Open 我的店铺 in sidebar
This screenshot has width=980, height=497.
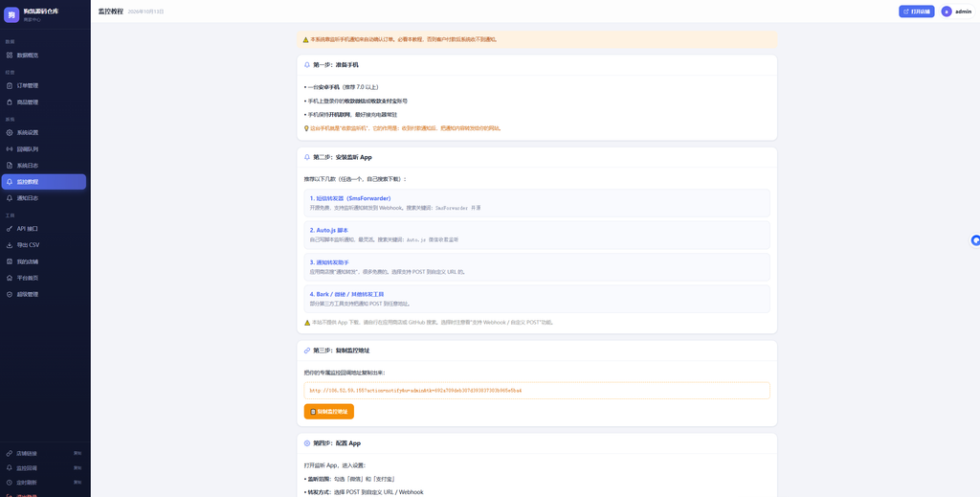coord(44,261)
